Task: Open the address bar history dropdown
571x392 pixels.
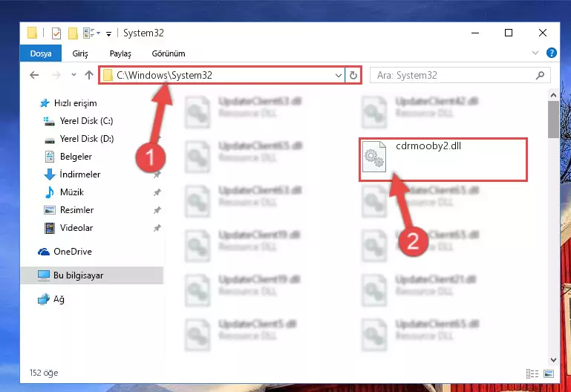Action: [339, 75]
